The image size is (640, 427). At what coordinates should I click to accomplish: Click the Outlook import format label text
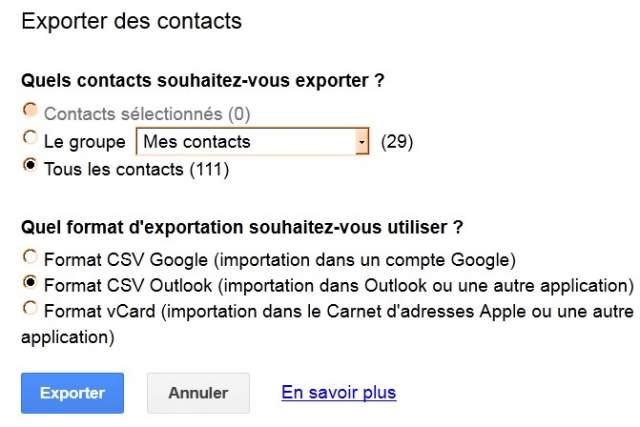pos(339,286)
